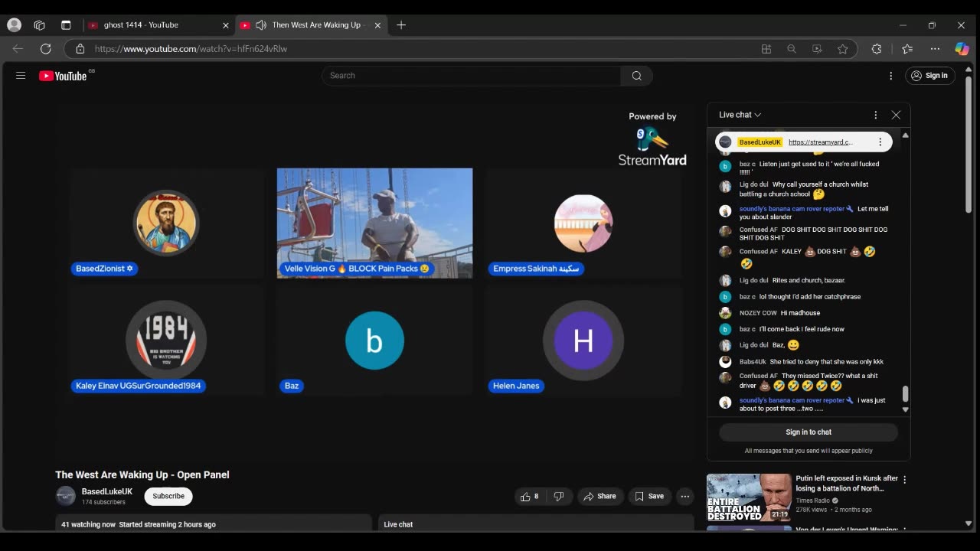Click the zoom magnifier icon in address bar
Screen dimensions: 980x551
coord(792,49)
